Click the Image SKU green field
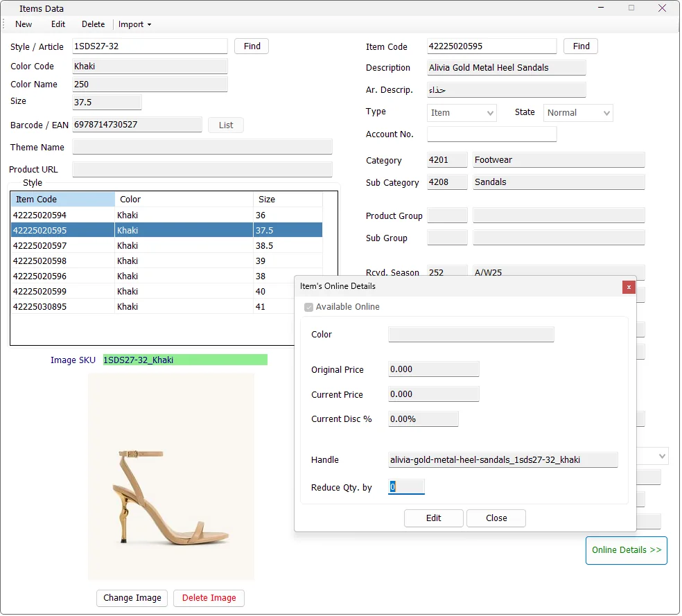 [185, 360]
